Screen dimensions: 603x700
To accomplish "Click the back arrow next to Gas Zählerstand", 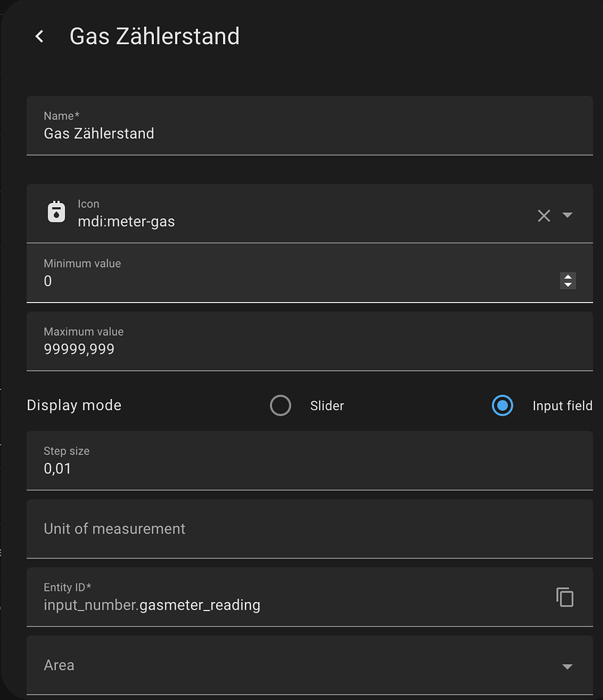I will coord(40,36).
